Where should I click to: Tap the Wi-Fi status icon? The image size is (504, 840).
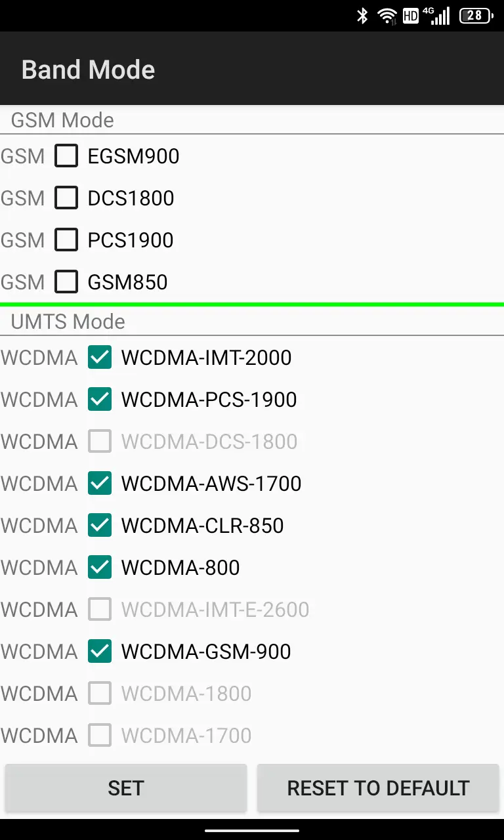(x=387, y=16)
